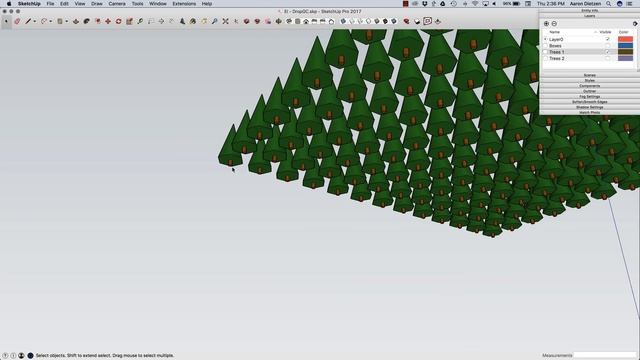Pick the Tape Measure tool
The height and width of the screenshot is (360, 640).
click(x=140, y=21)
